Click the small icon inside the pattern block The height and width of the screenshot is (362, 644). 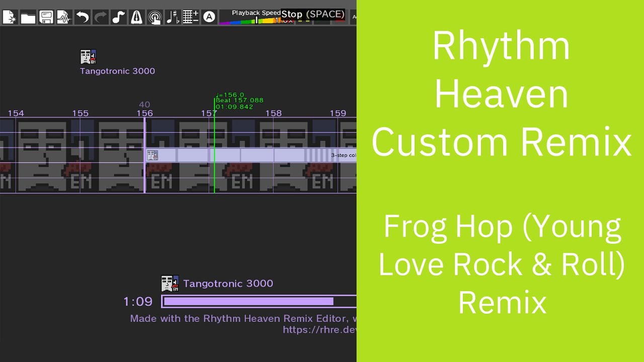(152, 155)
